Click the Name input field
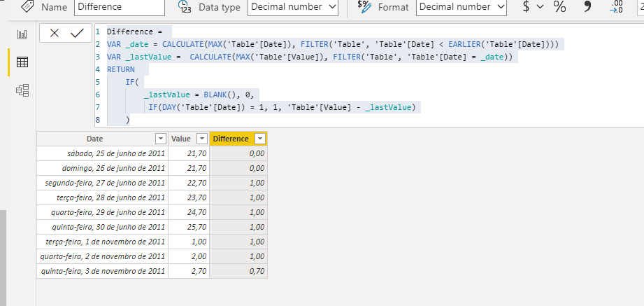644x306 pixels. click(120, 7)
